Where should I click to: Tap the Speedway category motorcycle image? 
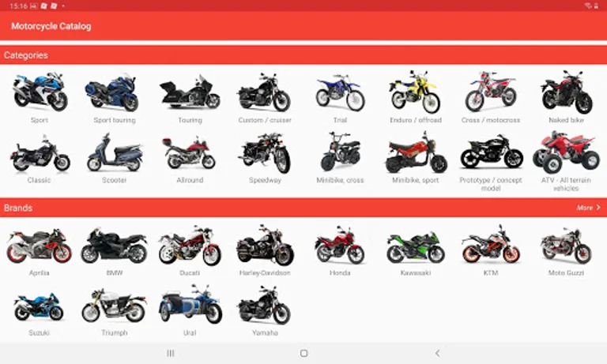pos(265,153)
